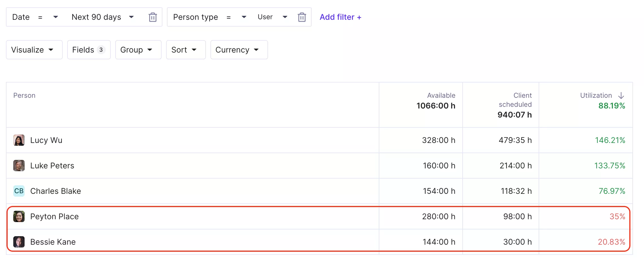Open the Person type operator dropdown
The width and height of the screenshot is (644, 278).
[237, 17]
